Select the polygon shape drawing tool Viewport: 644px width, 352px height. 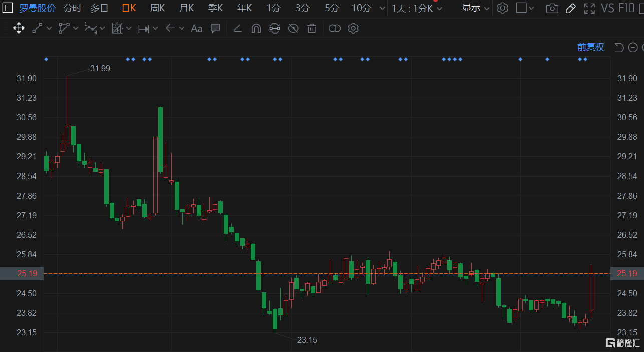coord(64,28)
